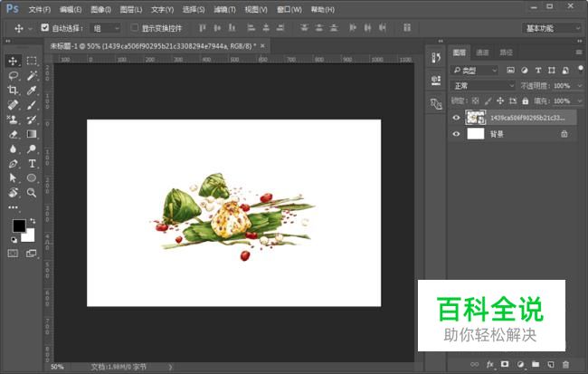588x374 pixels.
Task: Add a layer mask
Action: coord(505,364)
